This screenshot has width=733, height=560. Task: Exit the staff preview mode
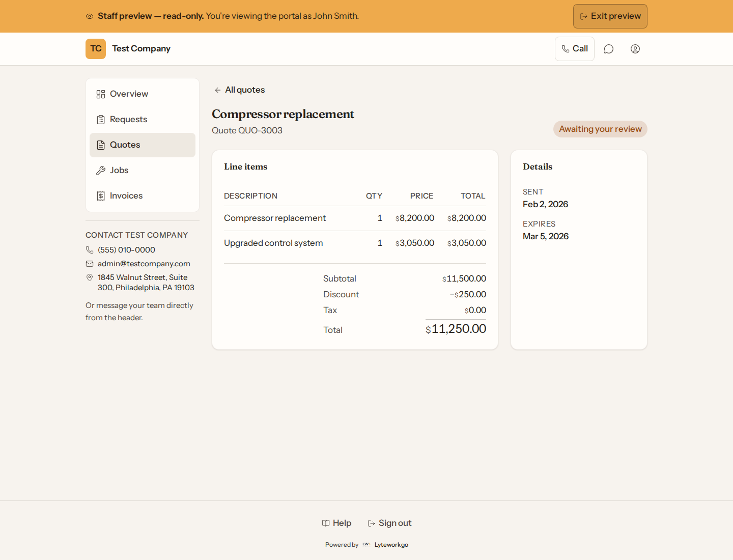point(610,16)
